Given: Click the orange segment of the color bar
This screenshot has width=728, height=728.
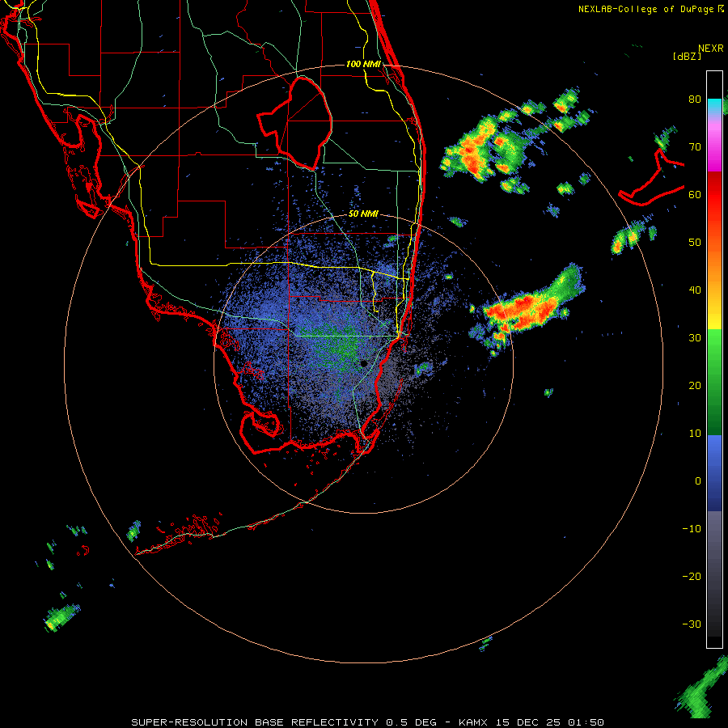Looking at the screenshot, I should click(x=714, y=260).
